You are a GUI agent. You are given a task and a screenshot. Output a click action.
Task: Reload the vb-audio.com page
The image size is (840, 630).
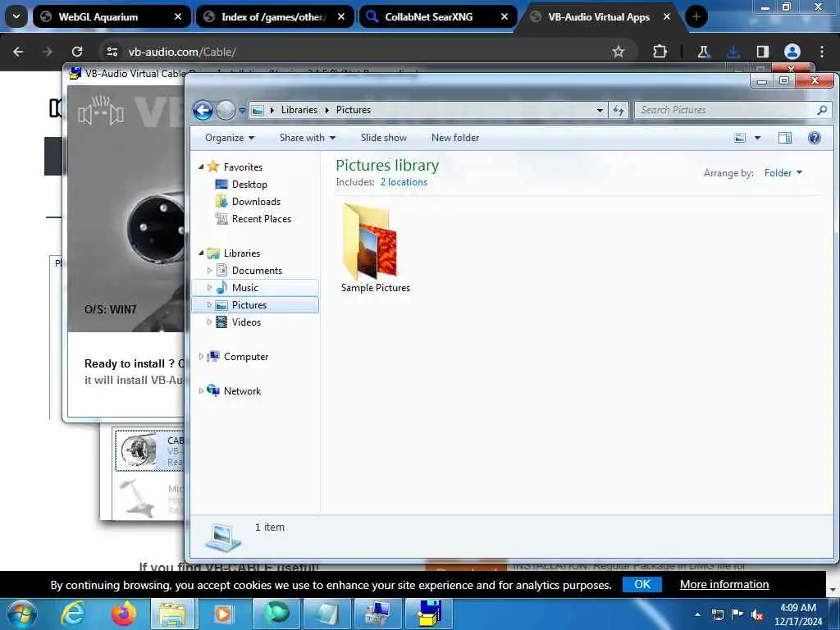[77, 52]
